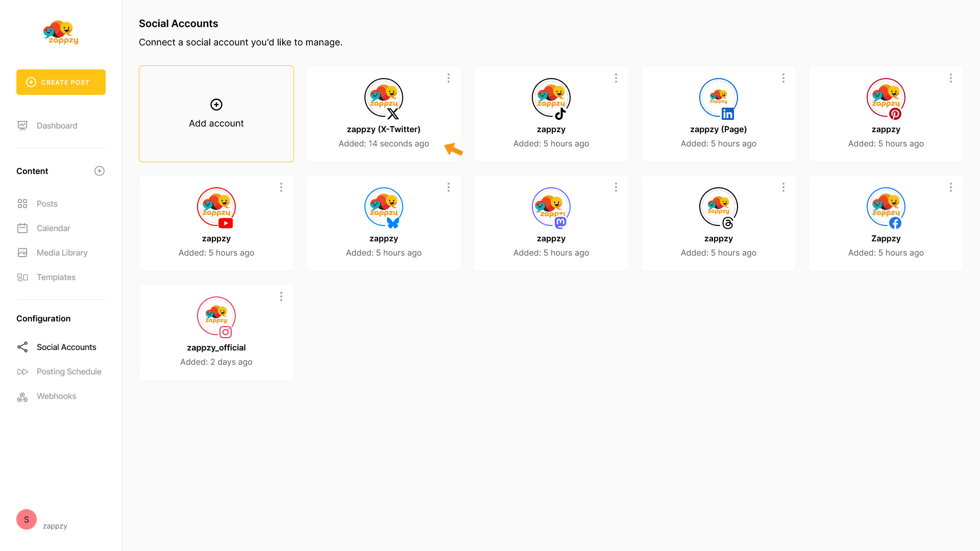This screenshot has height=551, width=980.
Task: Open the Media Library
Action: (62, 253)
